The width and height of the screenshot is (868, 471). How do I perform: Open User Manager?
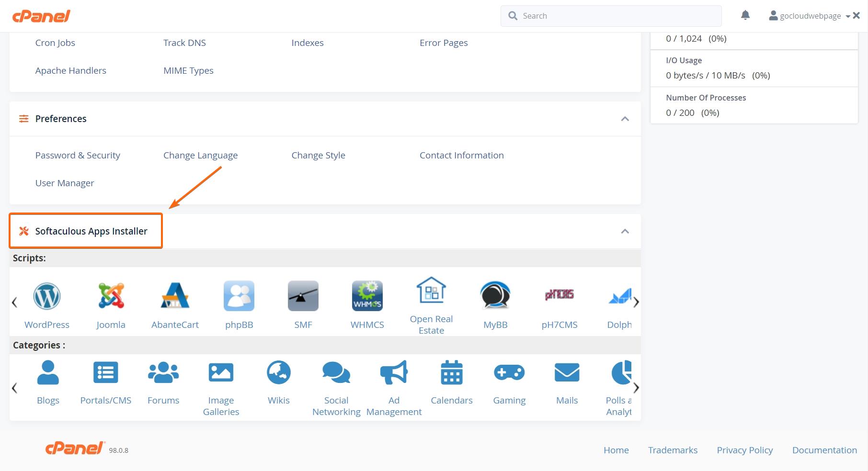point(65,183)
